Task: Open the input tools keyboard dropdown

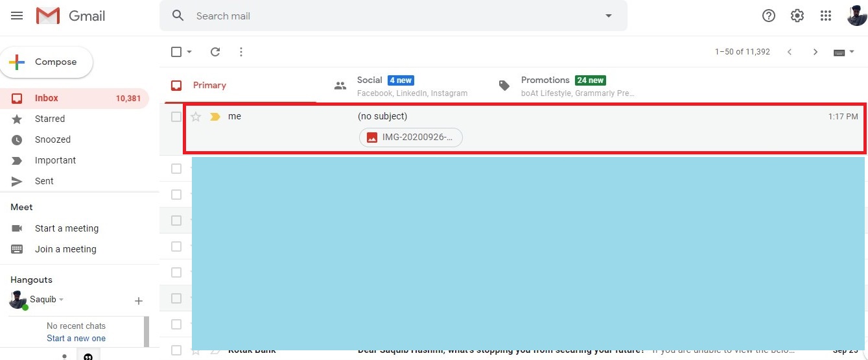Action: tap(844, 52)
